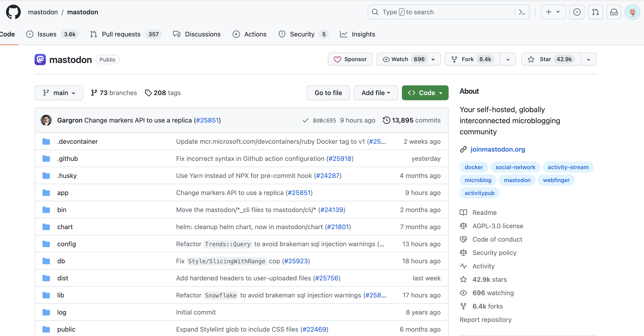Click the app folder icon
Viewport: 644px width, 336px height.
click(x=46, y=193)
